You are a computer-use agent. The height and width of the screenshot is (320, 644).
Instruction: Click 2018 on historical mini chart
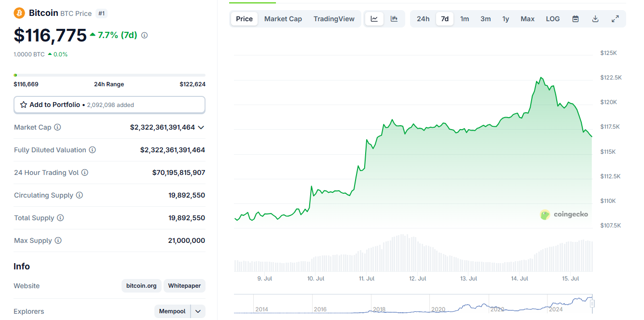coord(379,309)
